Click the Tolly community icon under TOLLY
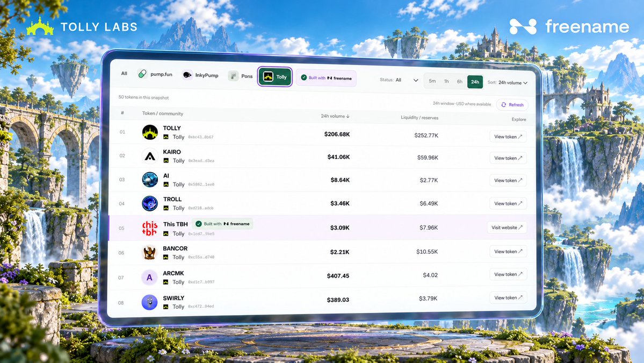 (166, 137)
